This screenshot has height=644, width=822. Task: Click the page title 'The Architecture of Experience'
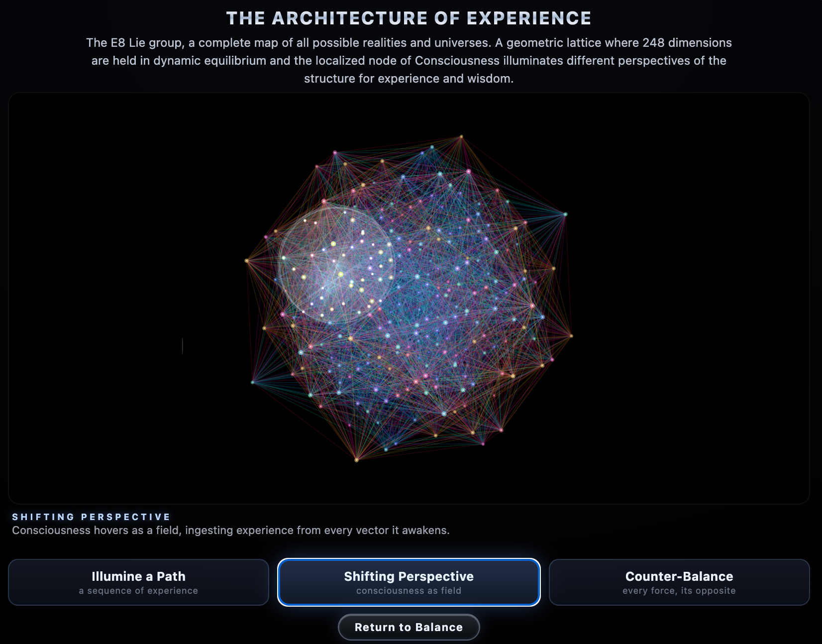click(409, 18)
